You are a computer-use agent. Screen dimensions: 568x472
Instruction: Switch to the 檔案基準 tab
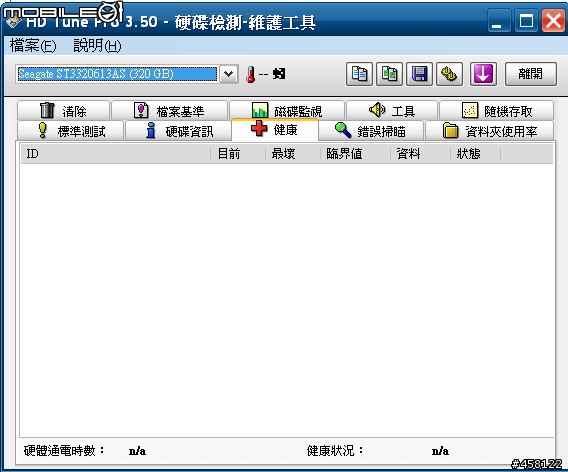pyautogui.click(x=169, y=110)
